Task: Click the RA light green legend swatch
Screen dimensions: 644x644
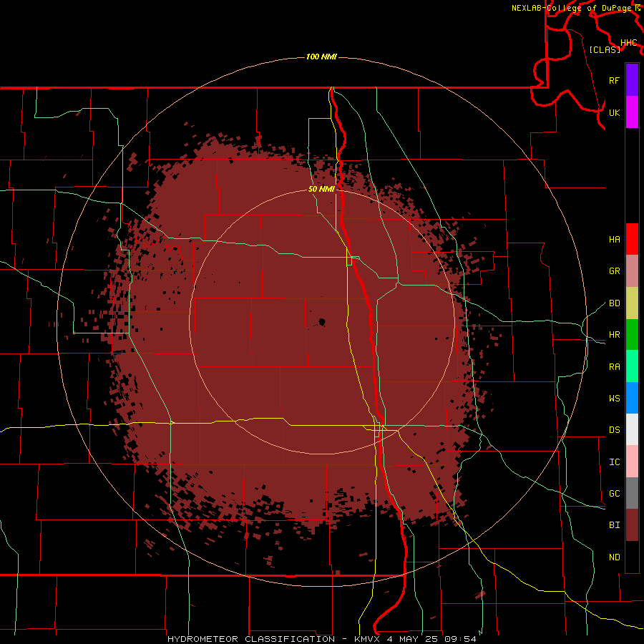Action: tap(632, 366)
